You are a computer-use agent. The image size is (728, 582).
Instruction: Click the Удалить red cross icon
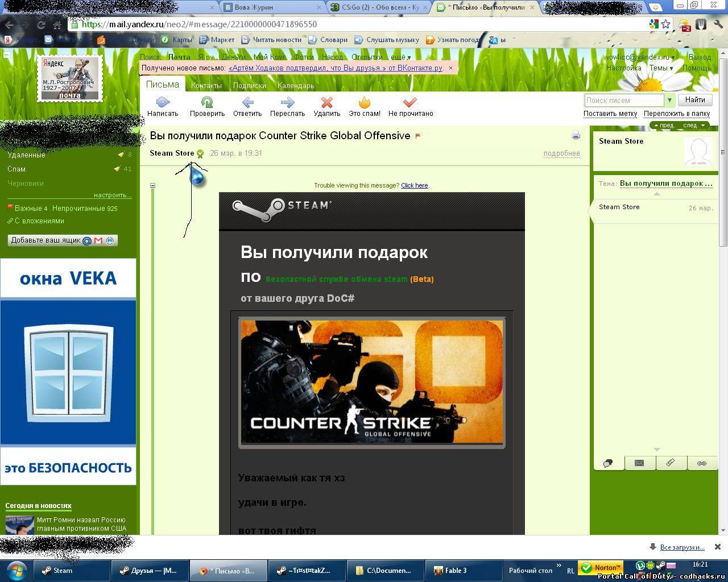(326, 102)
